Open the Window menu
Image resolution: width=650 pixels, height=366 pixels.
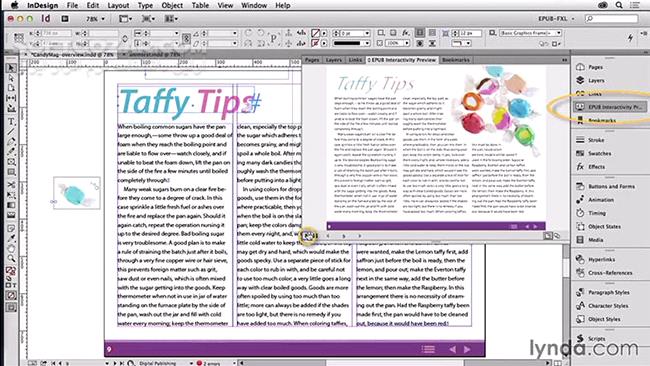pos(254,5)
